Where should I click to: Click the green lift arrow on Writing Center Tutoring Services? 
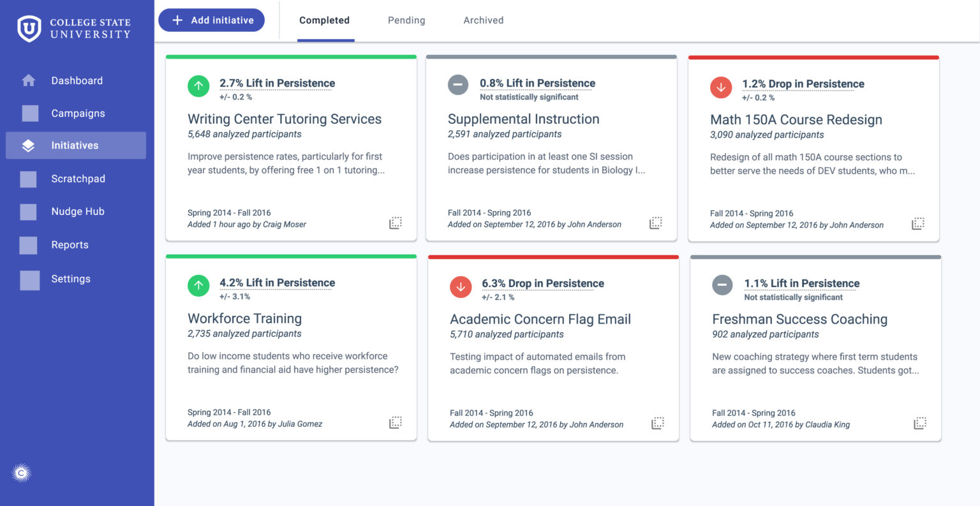[x=198, y=86]
